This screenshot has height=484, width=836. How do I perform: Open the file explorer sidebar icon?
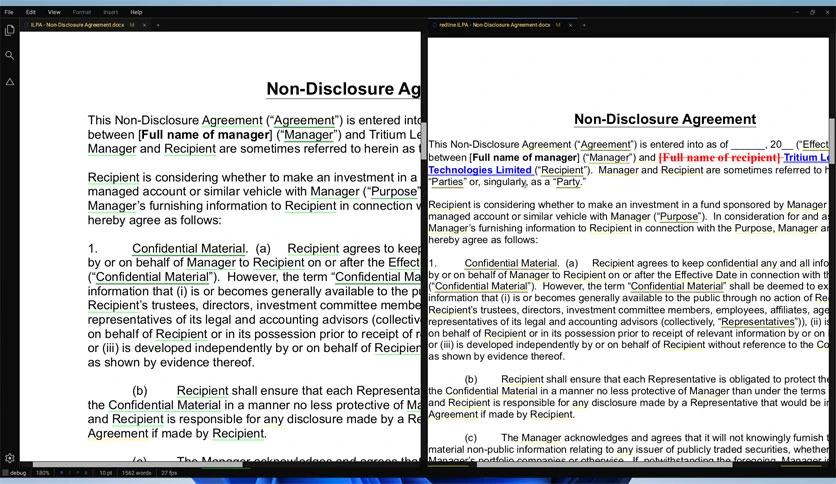[10, 30]
